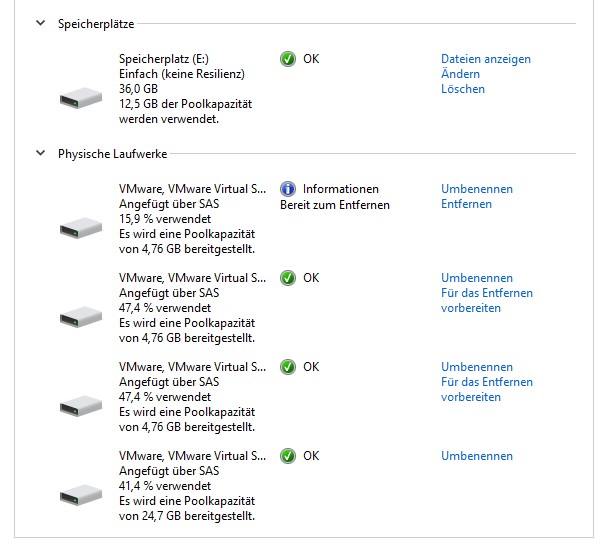
Task: Click the Löschen link for Speicherplatz (E:)
Action: pos(463,89)
